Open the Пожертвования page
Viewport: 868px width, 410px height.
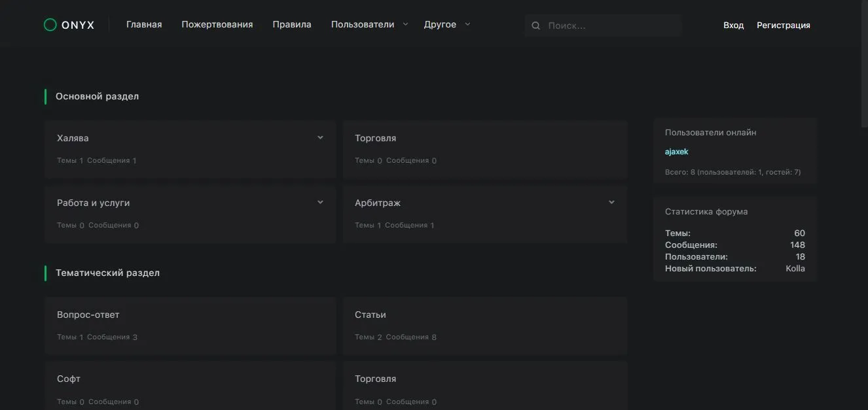click(217, 25)
